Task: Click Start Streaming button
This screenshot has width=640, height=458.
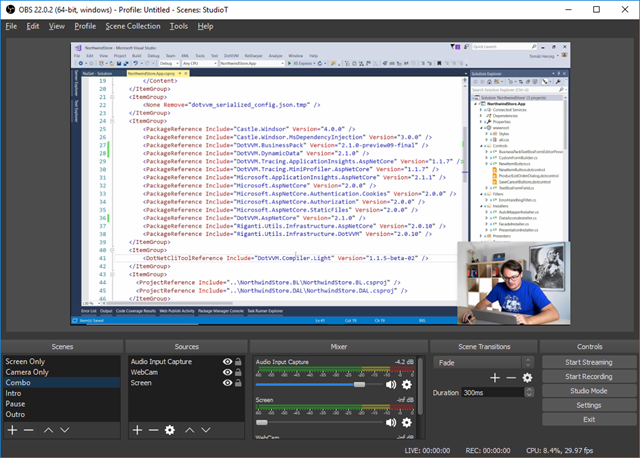Action: 589,362
